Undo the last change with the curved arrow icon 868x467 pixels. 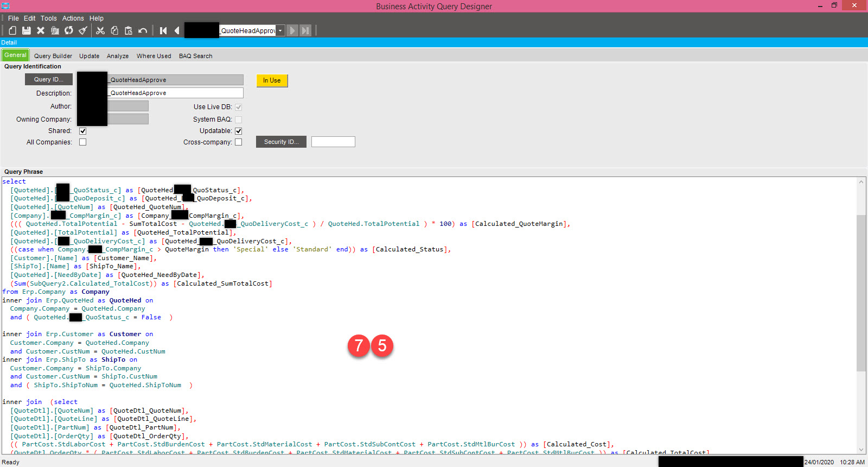(x=143, y=30)
